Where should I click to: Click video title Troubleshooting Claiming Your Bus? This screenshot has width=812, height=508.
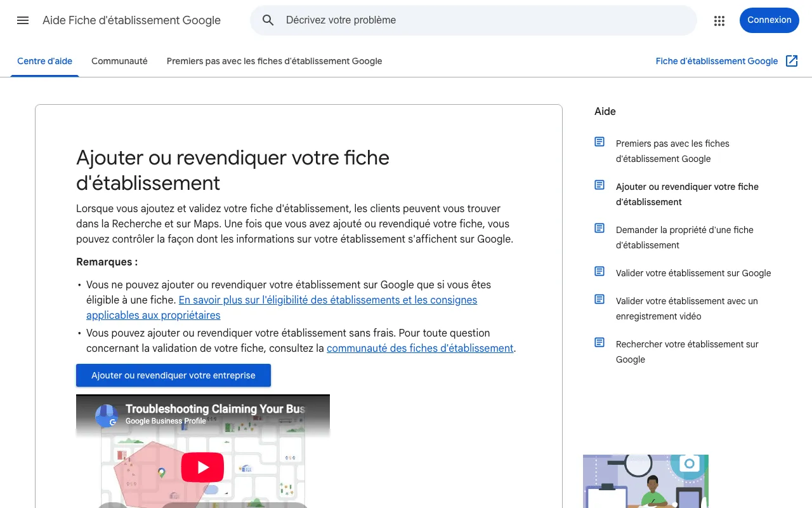(x=215, y=409)
